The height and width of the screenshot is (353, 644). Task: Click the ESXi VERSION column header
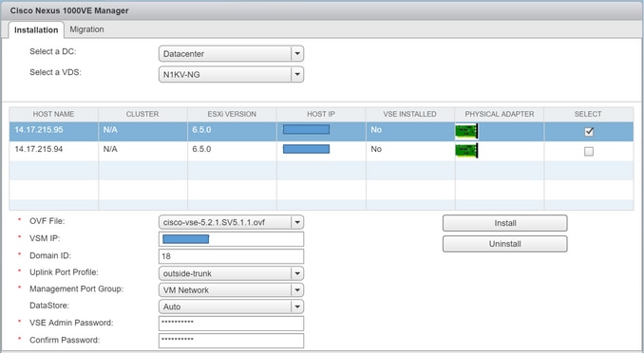click(232, 114)
